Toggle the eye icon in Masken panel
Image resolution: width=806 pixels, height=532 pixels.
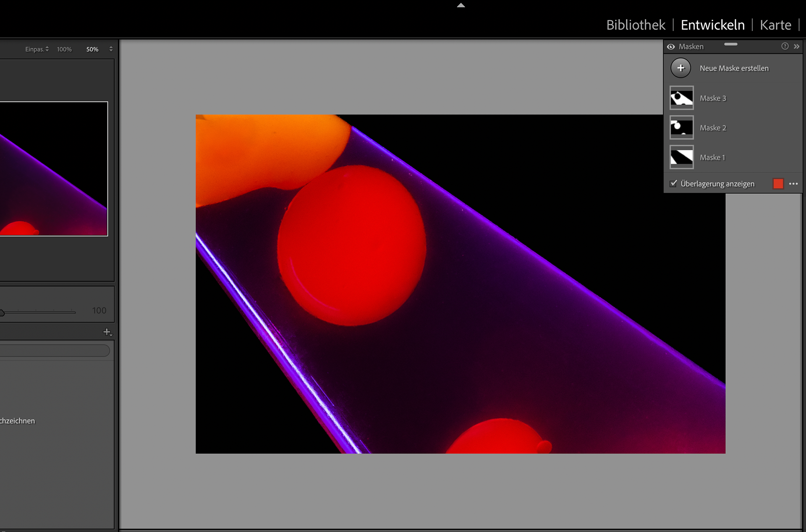tap(671, 47)
